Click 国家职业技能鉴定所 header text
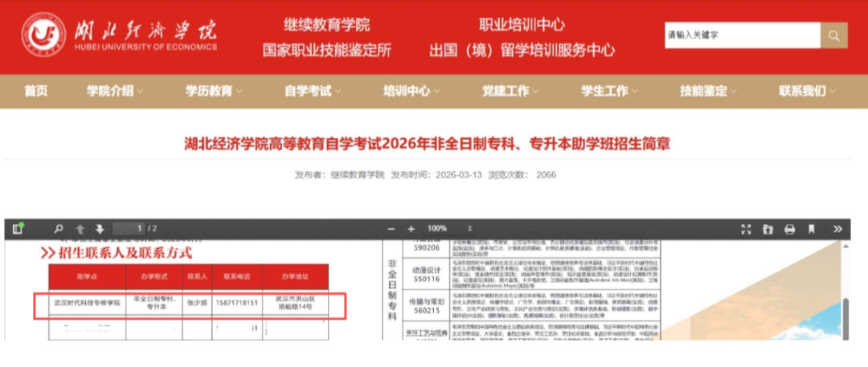 pyautogui.click(x=326, y=51)
